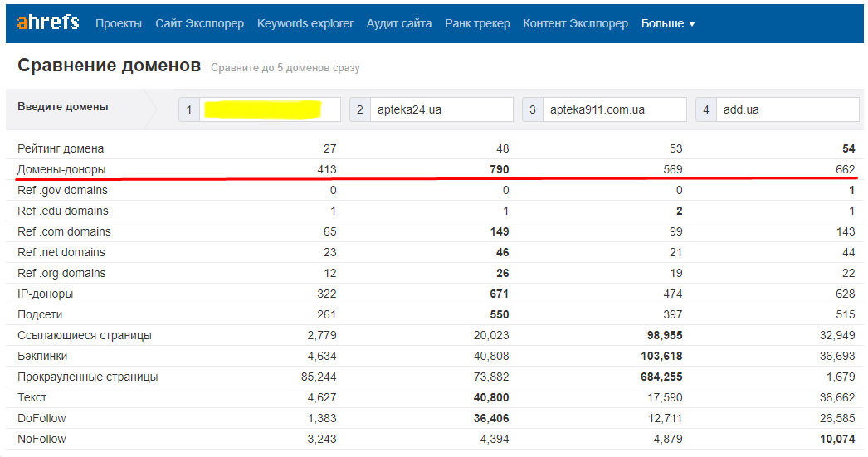Open the Проекты menu item

coord(119,23)
